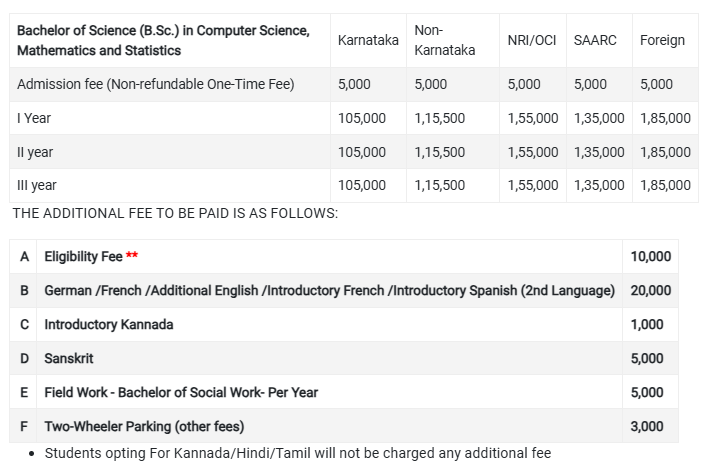Viewport: 705px width, 476px height.
Task: Click the 3,000 parking fee amount
Action: click(x=647, y=427)
